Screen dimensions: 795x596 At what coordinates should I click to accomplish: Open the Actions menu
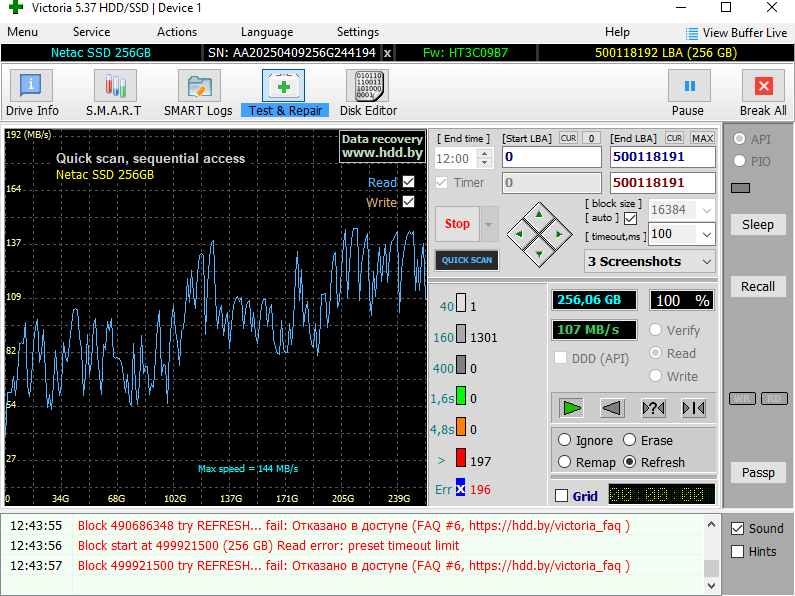(x=177, y=32)
